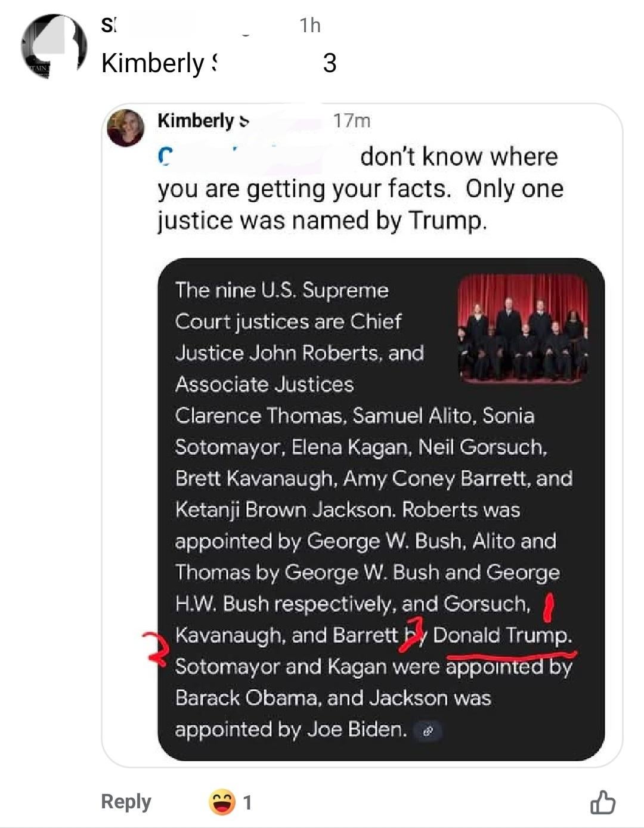Viewport: 644px width, 828px height.
Task: Open the Supreme Court justices group photo
Action: coord(523,328)
